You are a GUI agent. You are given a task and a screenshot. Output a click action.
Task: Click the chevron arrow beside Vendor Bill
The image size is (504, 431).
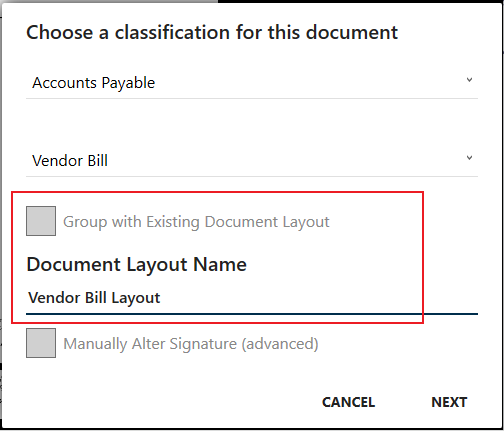pyautogui.click(x=469, y=158)
